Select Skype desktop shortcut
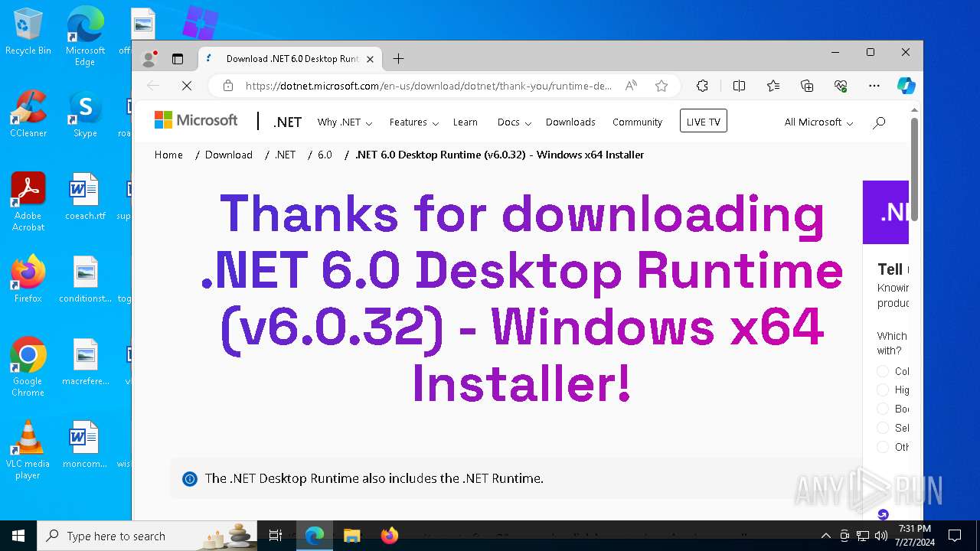980x551 pixels. tap(85, 113)
